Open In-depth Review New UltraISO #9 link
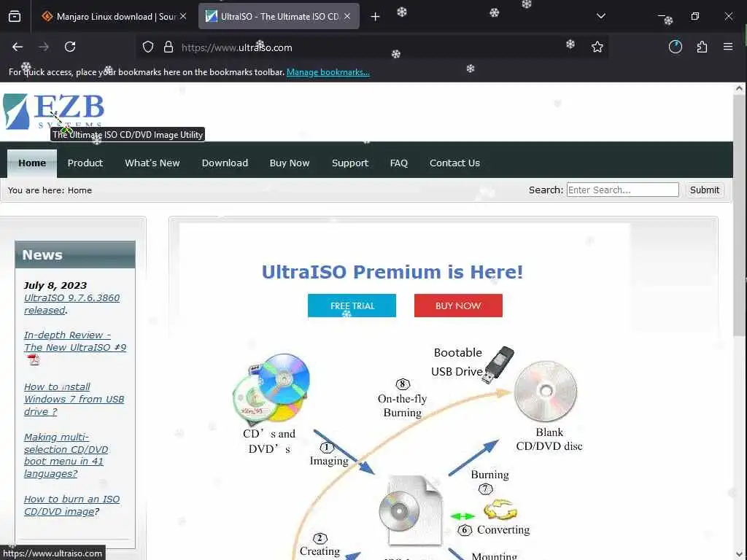Screen dimensions: 747x560 (x=75, y=341)
